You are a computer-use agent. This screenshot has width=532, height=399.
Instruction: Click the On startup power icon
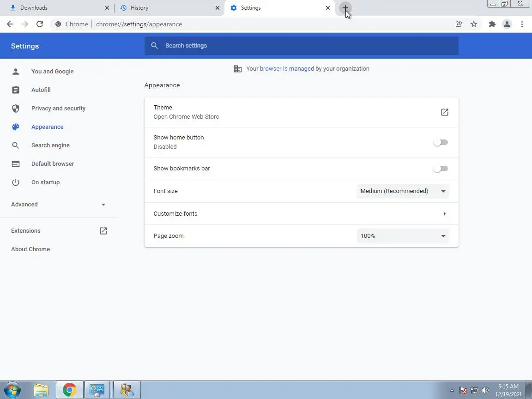16,182
